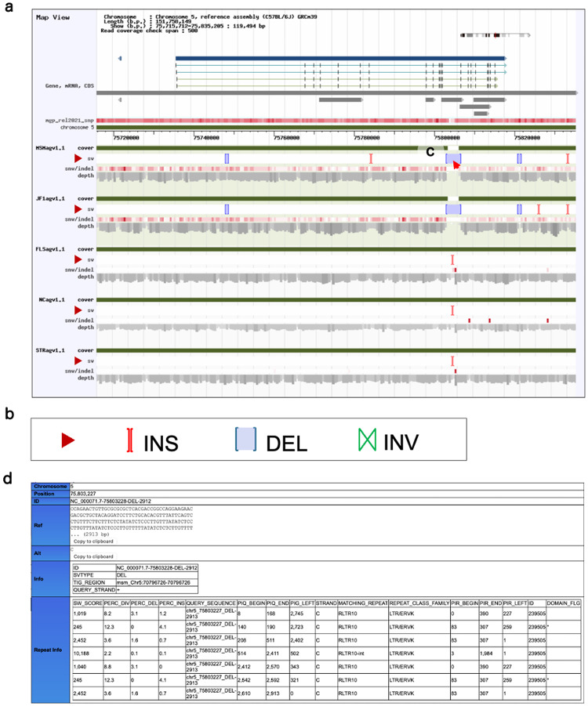Viewport: 588px width, 706px height.
Task: Click the Map View title
Action: pyautogui.click(x=53, y=17)
